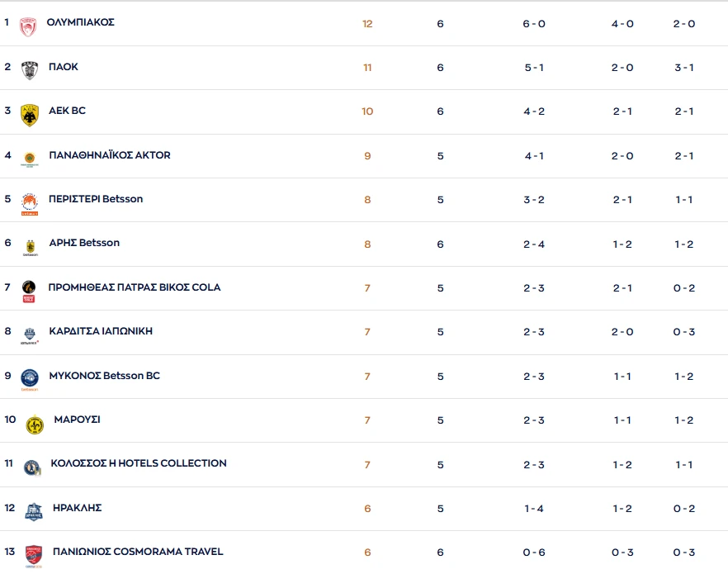Click the Promitheas Patras black logo
This screenshot has height=574, width=728.
tap(29, 291)
